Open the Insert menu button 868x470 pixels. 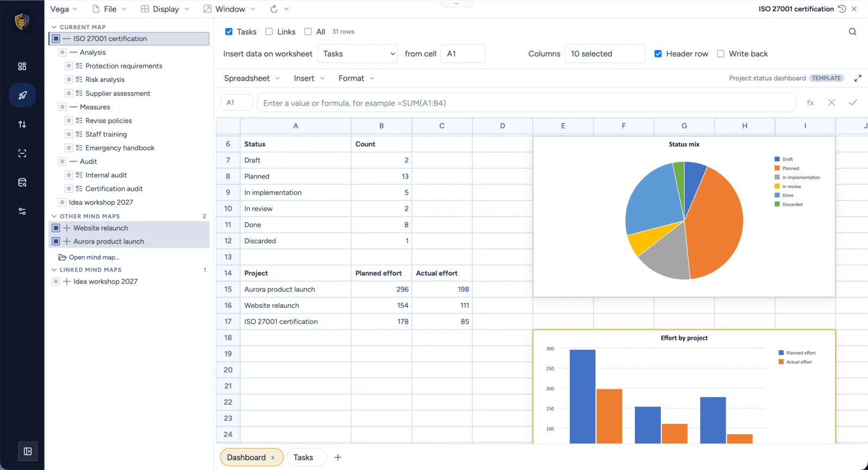pyautogui.click(x=309, y=78)
